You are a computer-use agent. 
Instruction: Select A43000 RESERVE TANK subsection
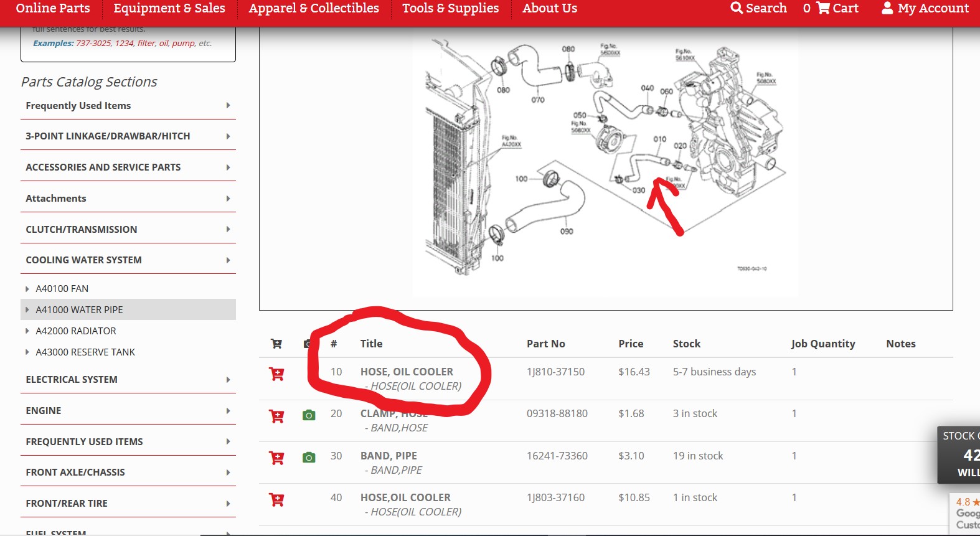(x=128, y=352)
